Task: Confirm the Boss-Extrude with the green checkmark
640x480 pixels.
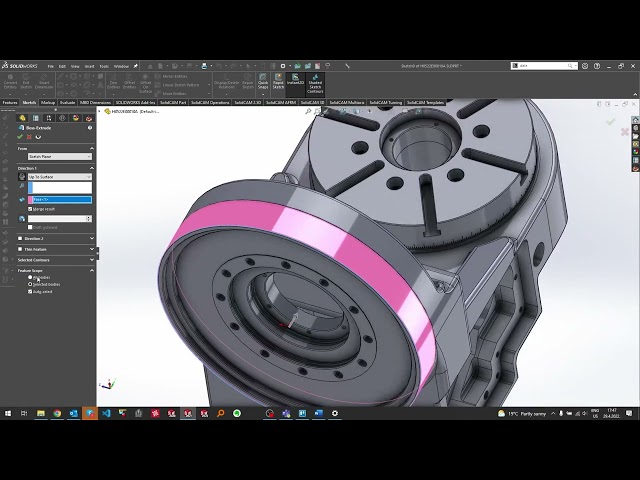Action: click(x=20, y=137)
